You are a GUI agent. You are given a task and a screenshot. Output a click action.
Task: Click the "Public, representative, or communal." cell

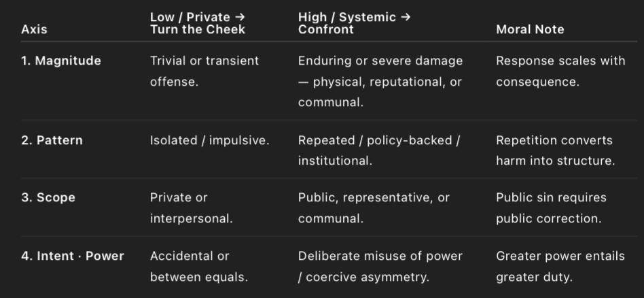(x=374, y=208)
